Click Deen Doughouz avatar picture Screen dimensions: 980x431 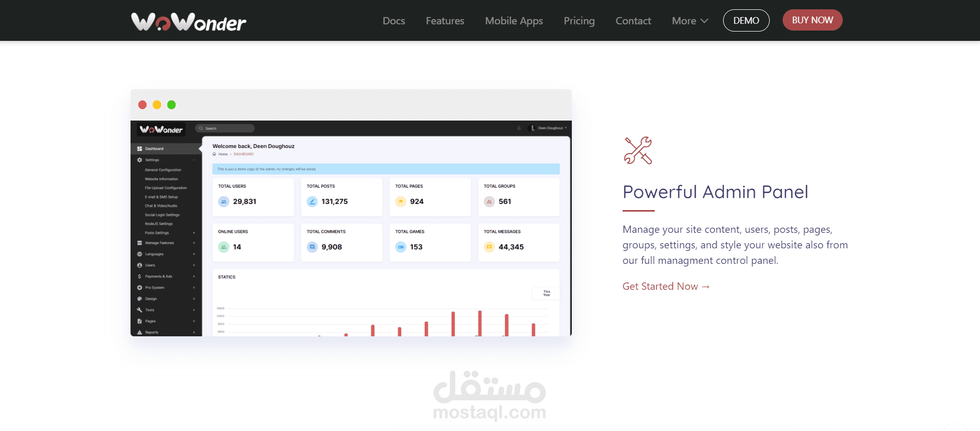532,128
